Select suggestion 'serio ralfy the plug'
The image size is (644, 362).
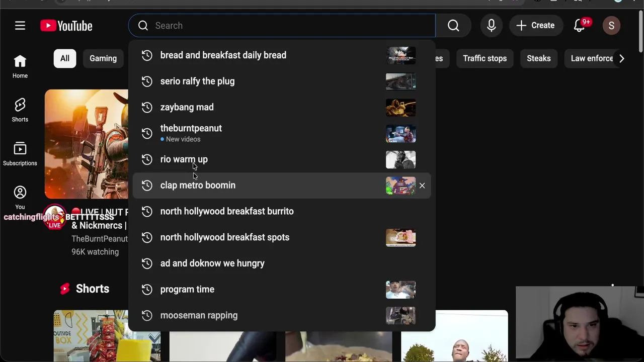pos(282,81)
